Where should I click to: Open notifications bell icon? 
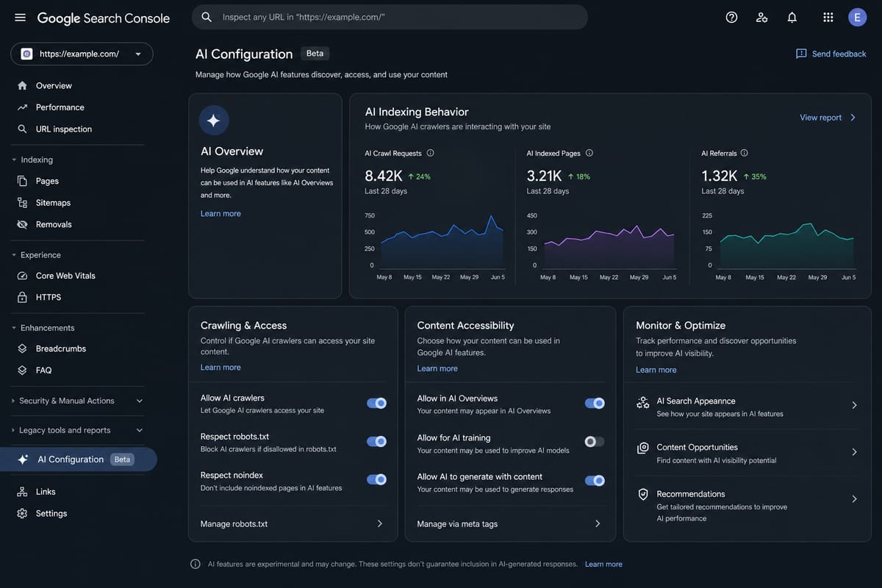tap(792, 17)
